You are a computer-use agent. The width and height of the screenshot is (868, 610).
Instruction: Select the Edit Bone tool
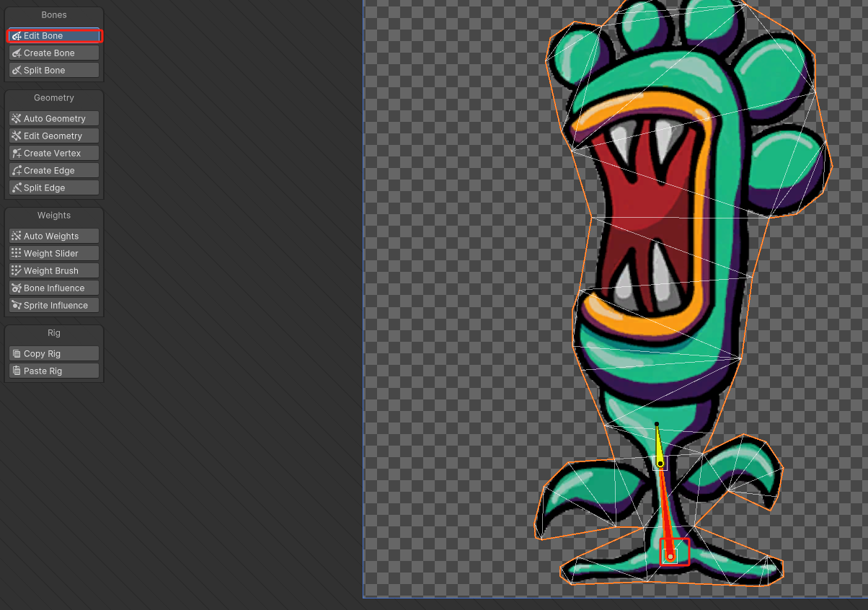coord(54,35)
